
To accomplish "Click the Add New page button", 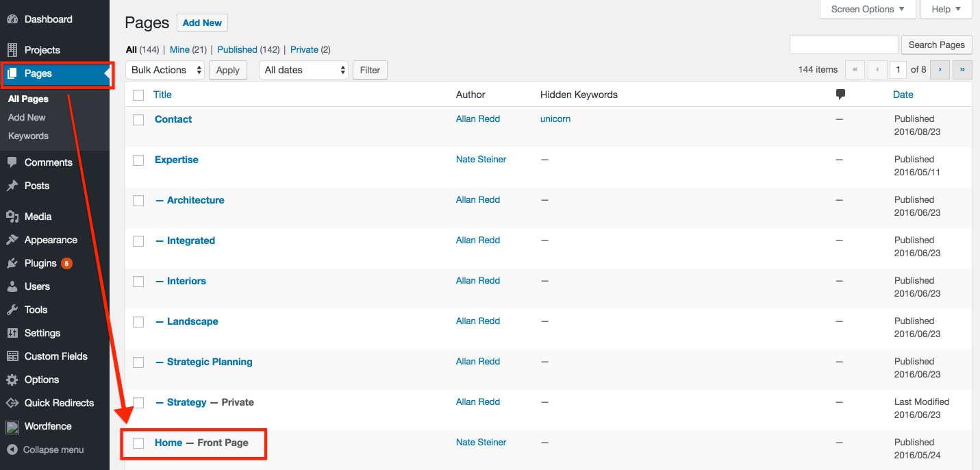I will pos(202,23).
